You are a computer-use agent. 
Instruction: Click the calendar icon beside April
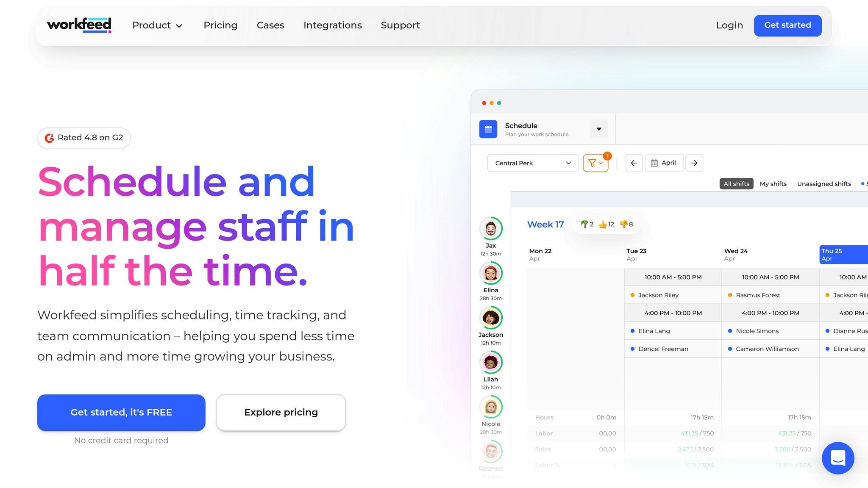654,163
